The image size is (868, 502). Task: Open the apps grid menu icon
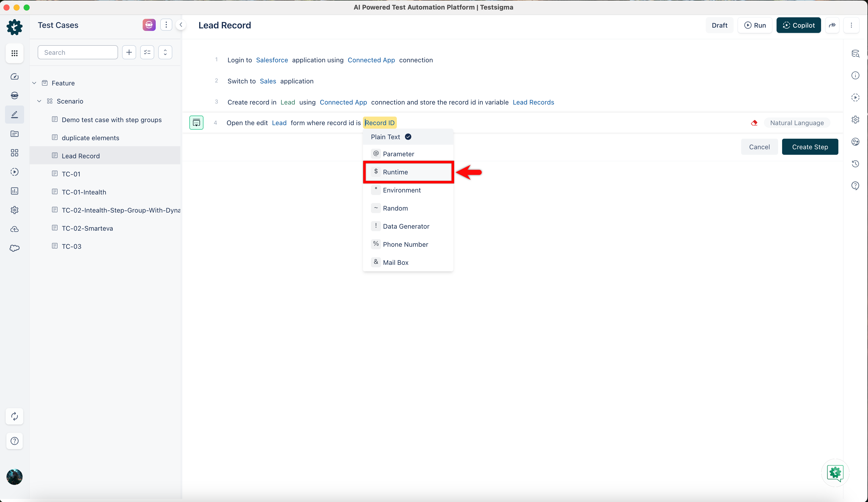pyautogui.click(x=15, y=53)
